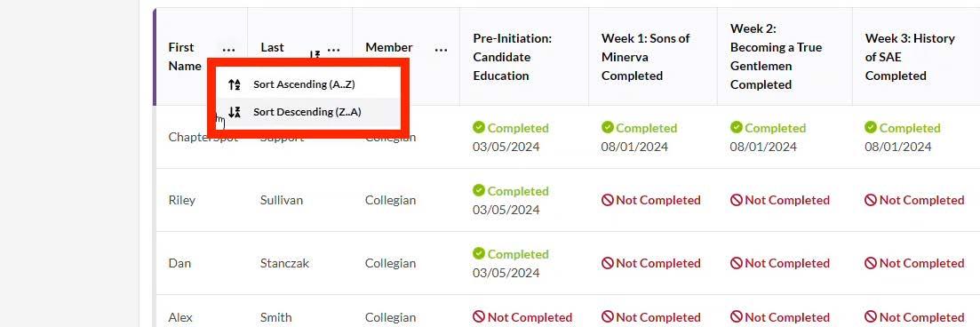Image resolution: width=980 pixels, height=327 pixels.
Task: Click the Week 1: Sons of Minerva header
Action: 646,57
